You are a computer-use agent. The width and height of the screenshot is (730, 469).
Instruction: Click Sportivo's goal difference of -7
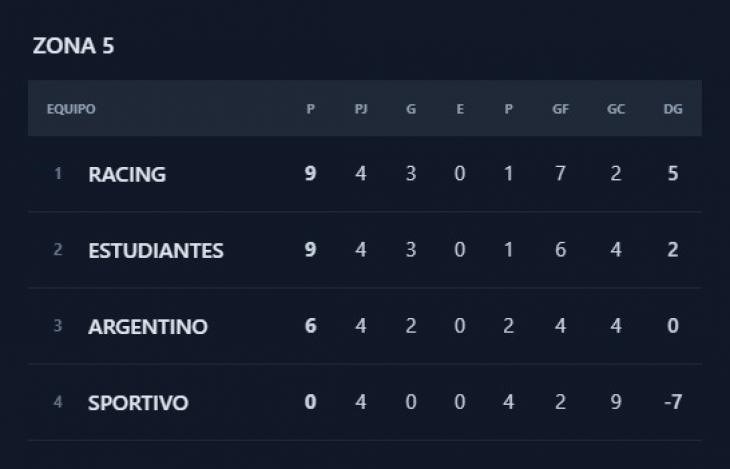click(672, 403)
